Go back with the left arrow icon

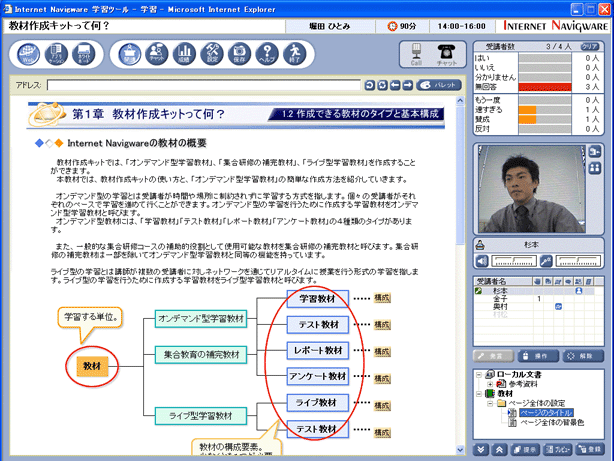pos(395,85)
